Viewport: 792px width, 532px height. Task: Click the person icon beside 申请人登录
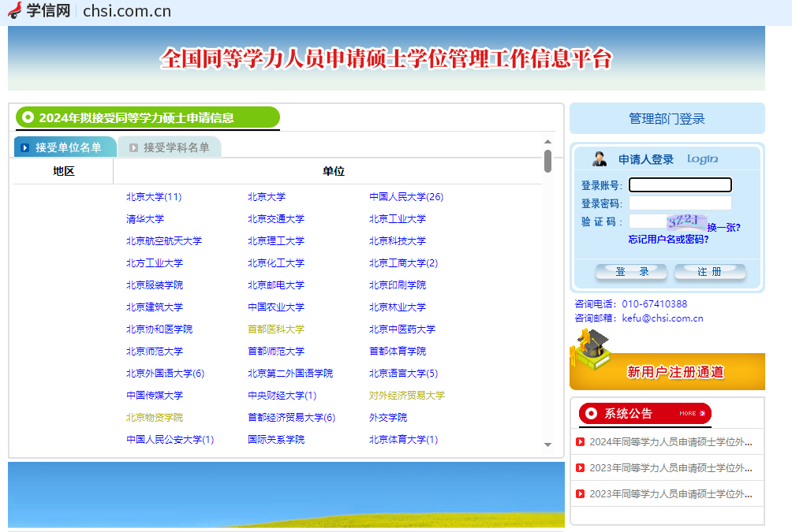pos(598,158)
